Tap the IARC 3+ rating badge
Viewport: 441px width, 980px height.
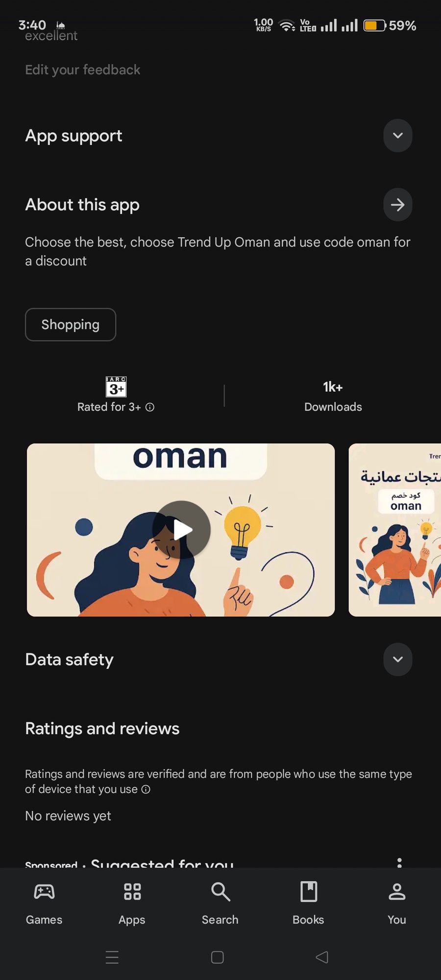click(x=116, y=387)
